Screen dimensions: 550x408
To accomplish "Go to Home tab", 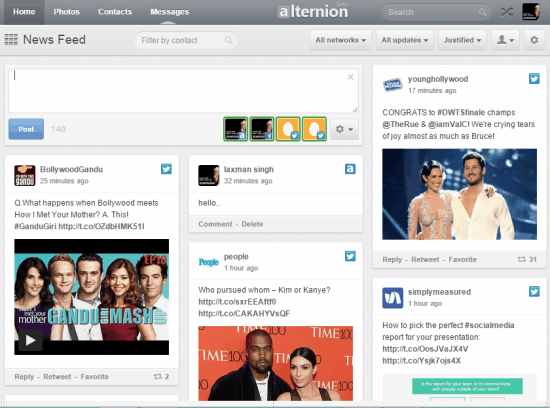I will tap(24, 12).
